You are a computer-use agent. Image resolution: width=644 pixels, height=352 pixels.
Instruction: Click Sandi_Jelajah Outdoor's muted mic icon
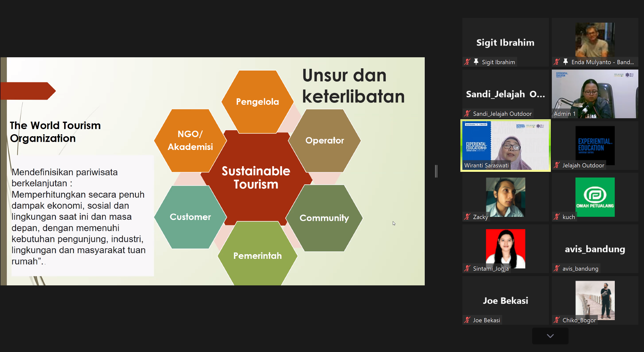point(467,114)
